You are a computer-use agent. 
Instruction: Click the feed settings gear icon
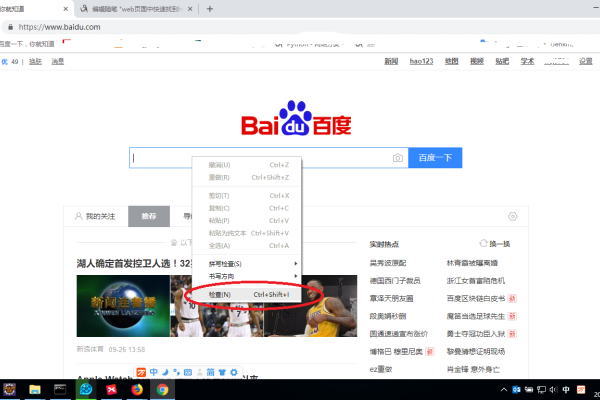[x=513, y=216]
